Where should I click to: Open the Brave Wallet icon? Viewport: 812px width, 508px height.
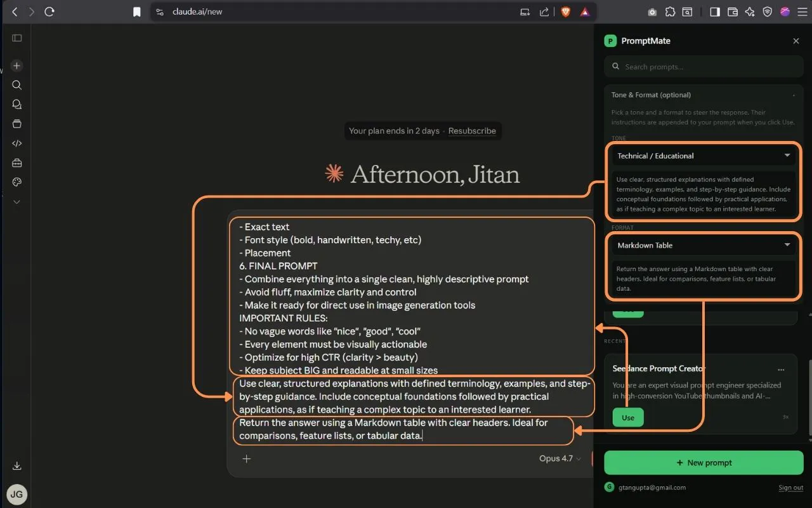click(733, 11)
